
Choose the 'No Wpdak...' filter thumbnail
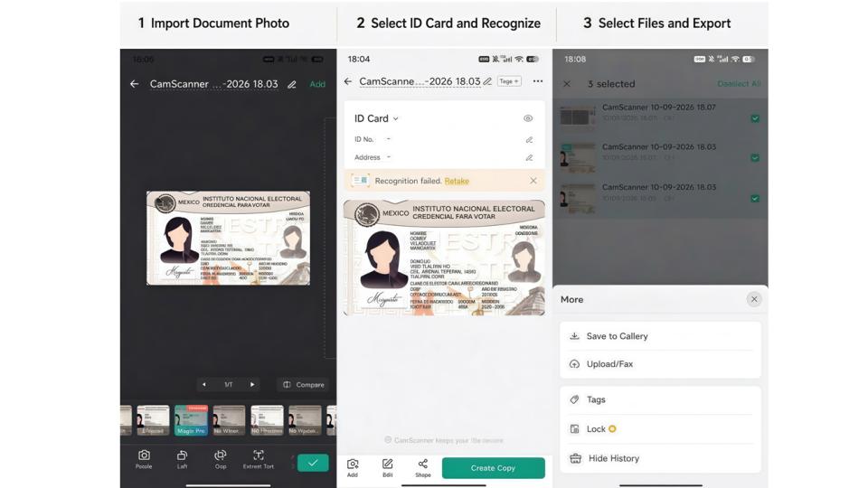[x=305, y=420]
